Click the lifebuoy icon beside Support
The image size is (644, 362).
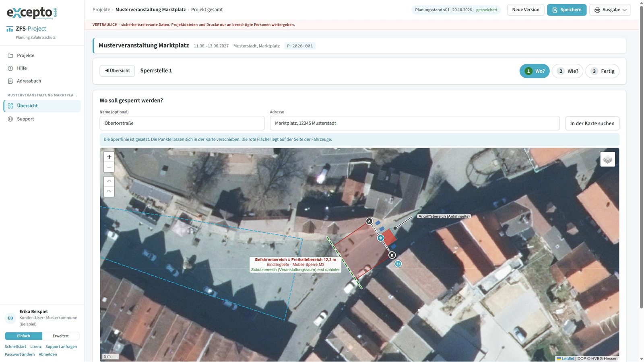point(10,119)
